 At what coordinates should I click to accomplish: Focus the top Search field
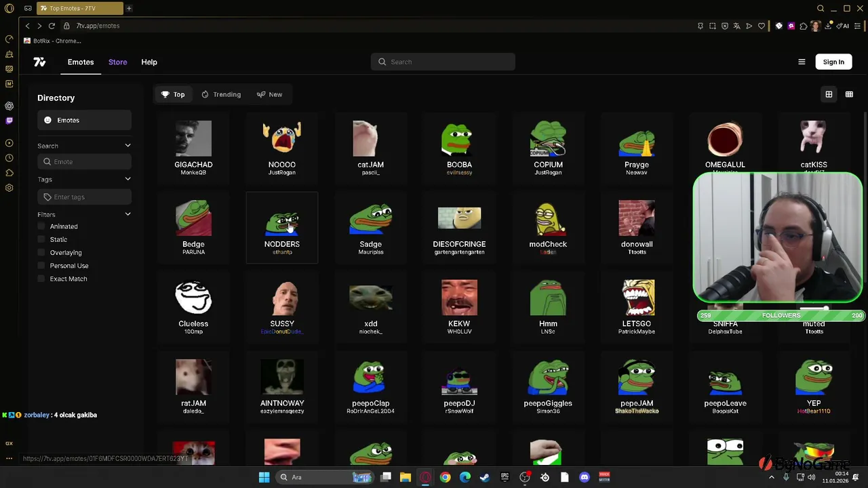pyautogui.click(x=443, y=62)
